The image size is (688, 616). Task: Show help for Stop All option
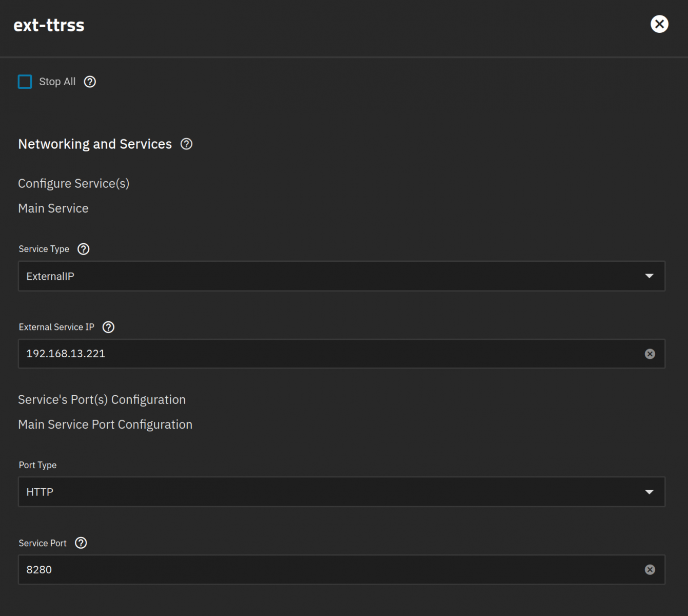tap(90, 82)
